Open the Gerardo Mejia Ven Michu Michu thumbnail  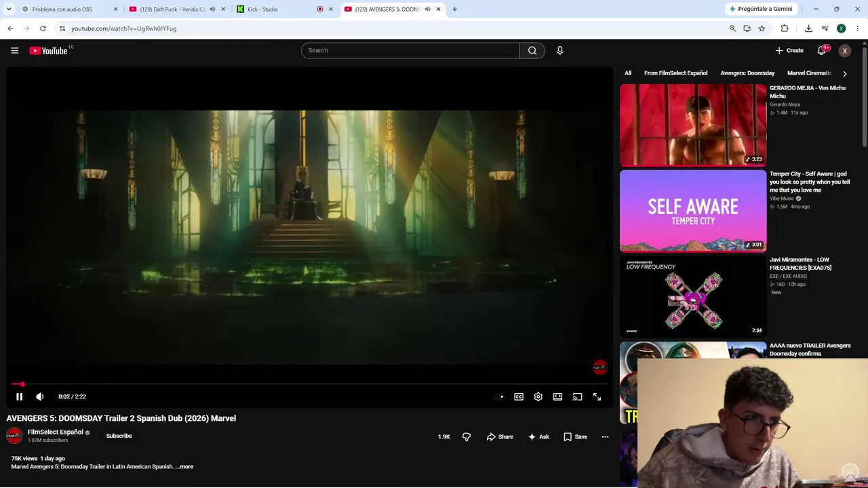[693, 125]
